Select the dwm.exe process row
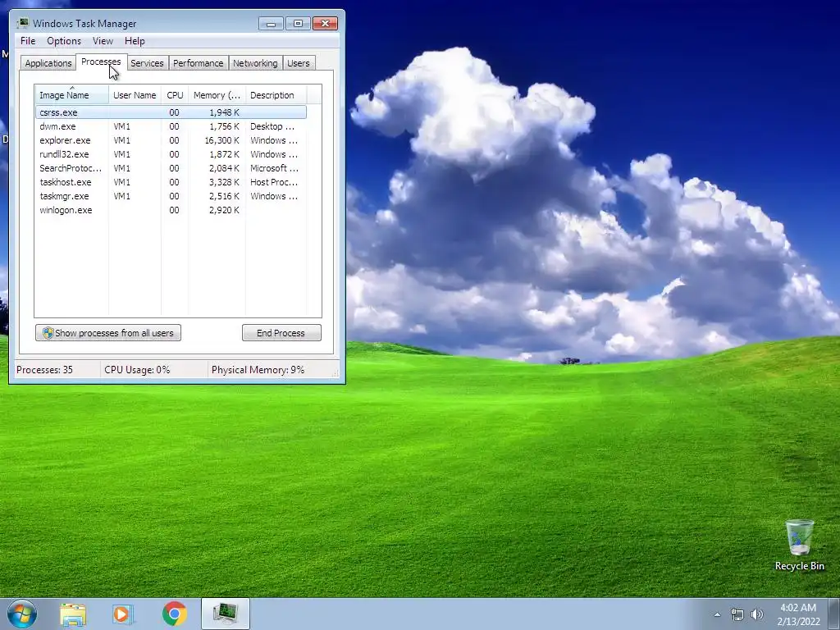840x630 pixels. point(171,126)
